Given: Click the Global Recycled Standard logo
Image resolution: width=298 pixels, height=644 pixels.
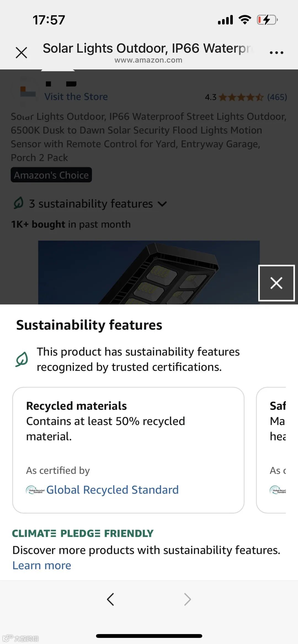Looking at the screenshot, I should coord(35,490).
